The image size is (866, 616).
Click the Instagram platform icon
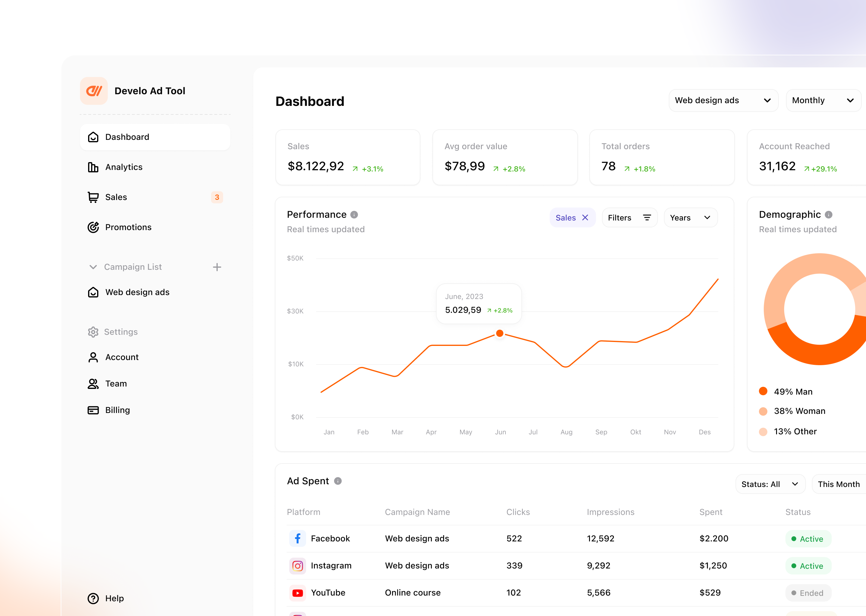click(298, 566)
